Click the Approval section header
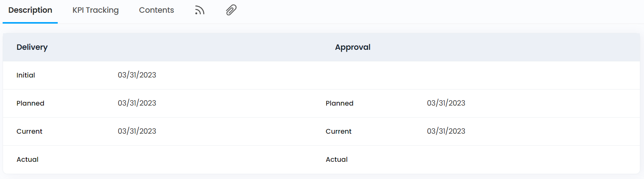Viewport: 644px width, 179px height. (352, 47)
